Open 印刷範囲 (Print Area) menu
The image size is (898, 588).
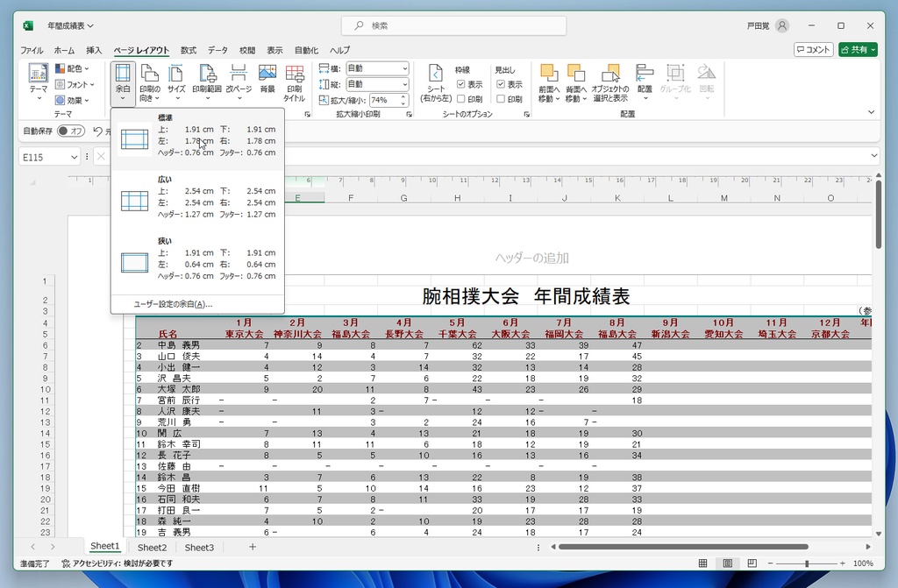point(207,83)
